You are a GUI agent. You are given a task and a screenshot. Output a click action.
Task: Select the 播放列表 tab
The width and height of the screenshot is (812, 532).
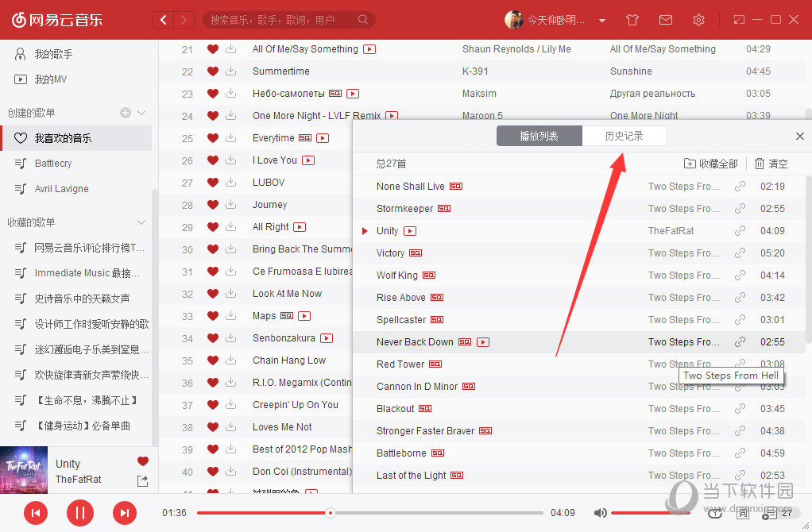click(539, 136)
